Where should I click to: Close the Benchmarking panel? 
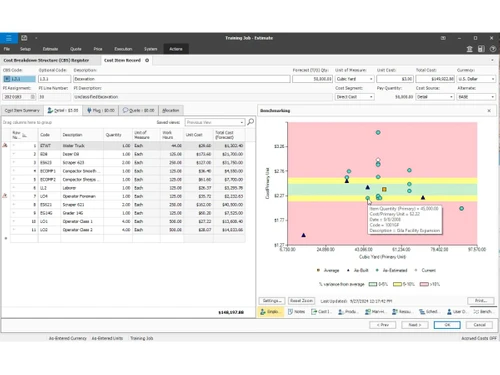tap(489, 111)
